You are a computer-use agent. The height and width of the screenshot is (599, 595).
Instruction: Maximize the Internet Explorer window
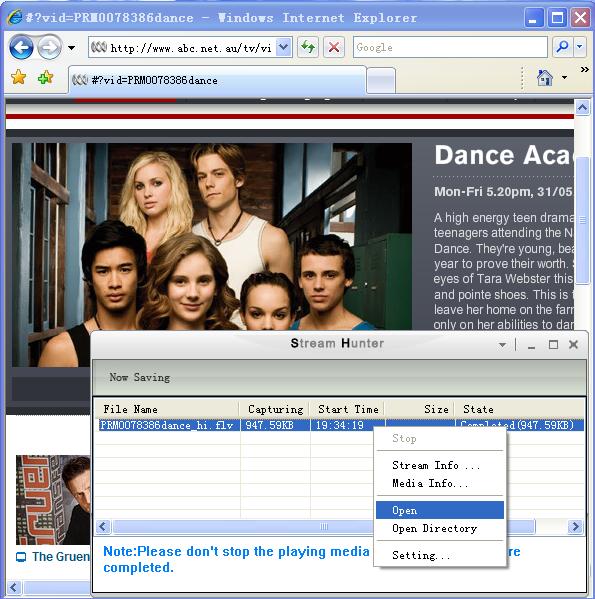coord(557,18)
